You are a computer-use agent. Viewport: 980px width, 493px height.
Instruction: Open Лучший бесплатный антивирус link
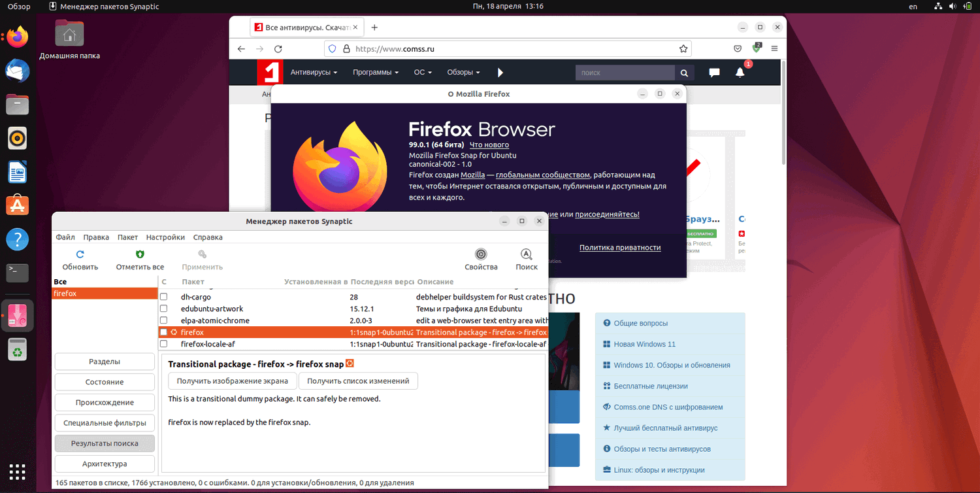click(666, 428)
